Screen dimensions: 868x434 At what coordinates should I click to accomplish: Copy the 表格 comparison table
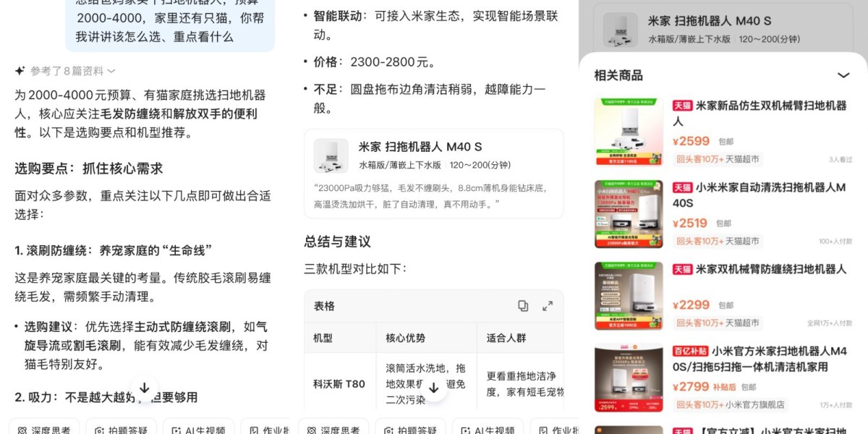click(523, 306)
